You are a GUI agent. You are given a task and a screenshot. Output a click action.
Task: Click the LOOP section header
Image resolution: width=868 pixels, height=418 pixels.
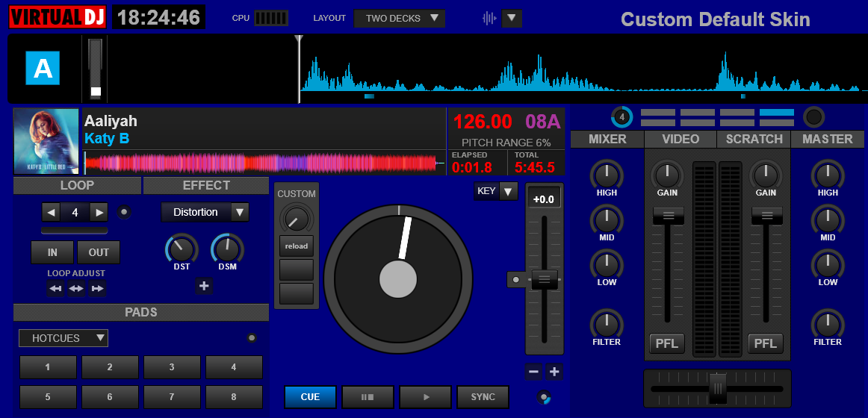pos(77,186)
